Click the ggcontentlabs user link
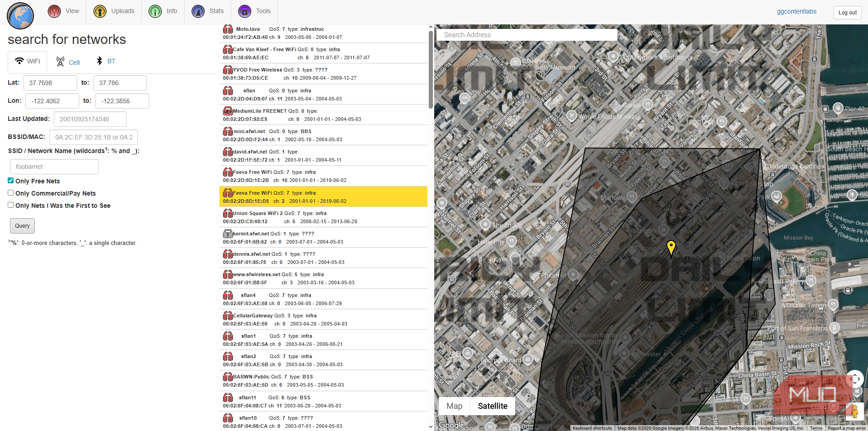The height and width of the screenshot is (431, 868). [x=797, y=12]
